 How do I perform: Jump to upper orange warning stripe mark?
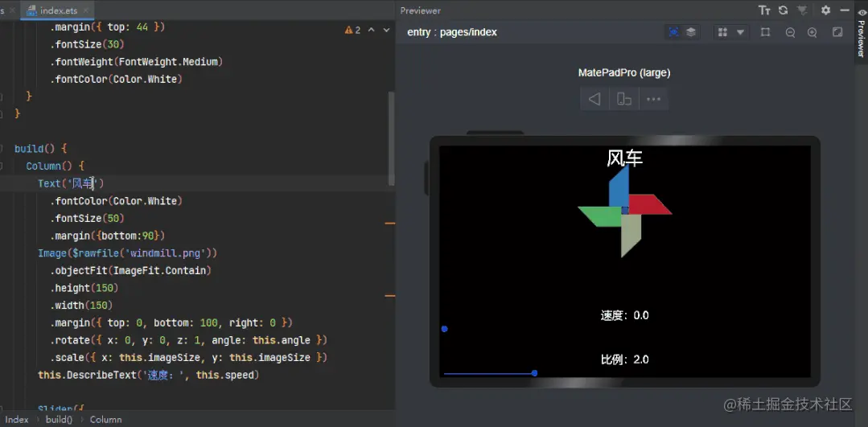[x=389, y=224]
